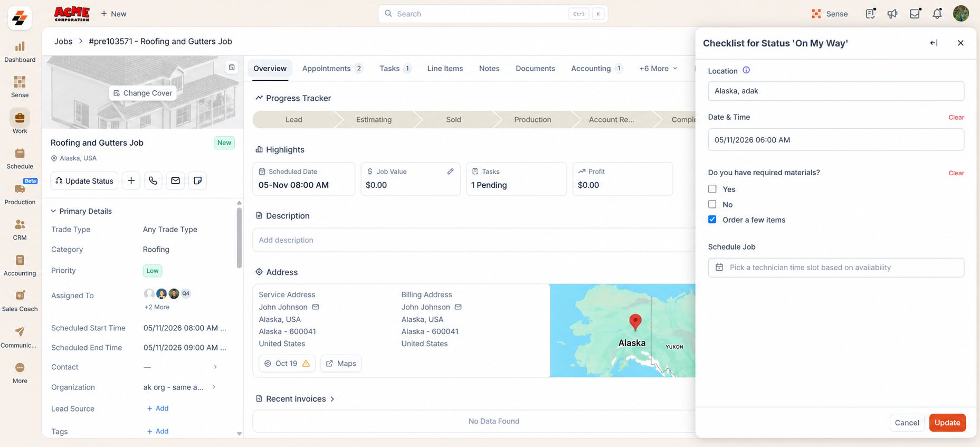Switch to the Appointments tab
Screen dimensions: 980x447
pos(332,69)
